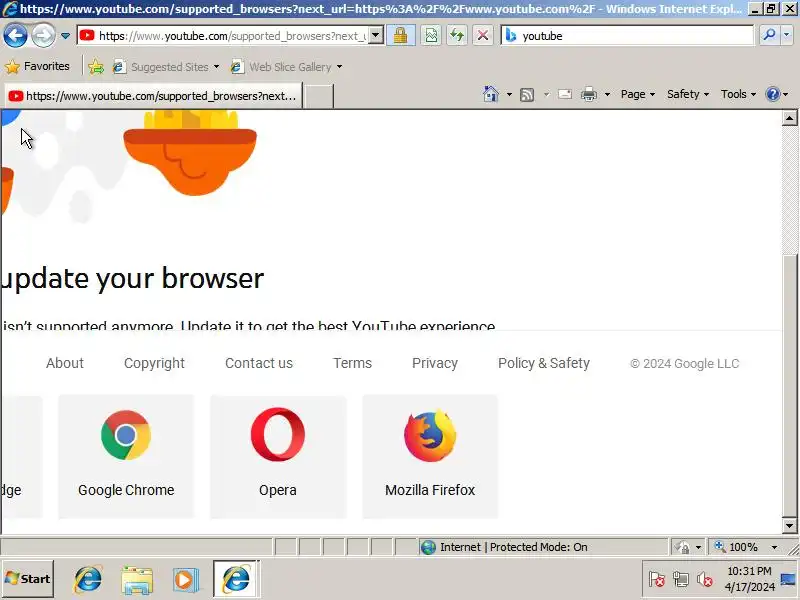Open the Policy & Safety link
Image resolution: width=800 pixels, height=600 pixels.
pyautogui.click(x=544, y=363)
